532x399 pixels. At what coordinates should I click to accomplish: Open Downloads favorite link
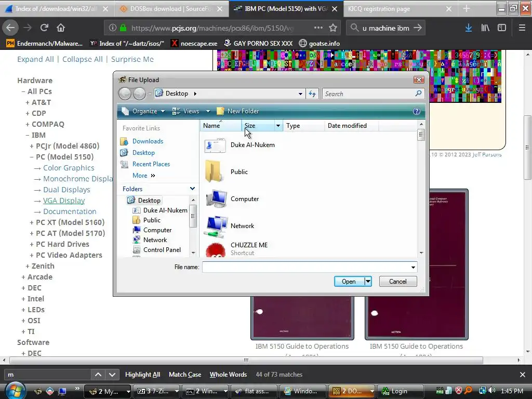coord(148,141)
